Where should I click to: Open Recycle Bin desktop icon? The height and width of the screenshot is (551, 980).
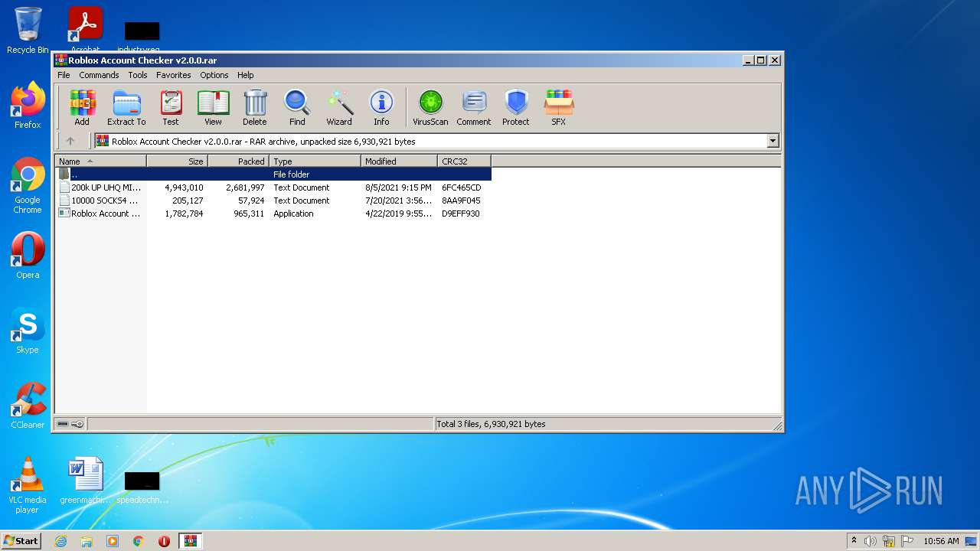tap(28, 31)
